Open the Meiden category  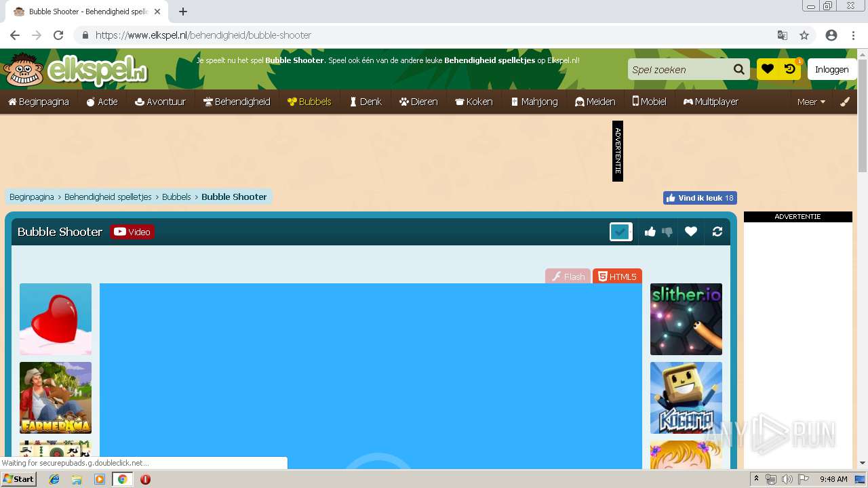tap(595, 102)
